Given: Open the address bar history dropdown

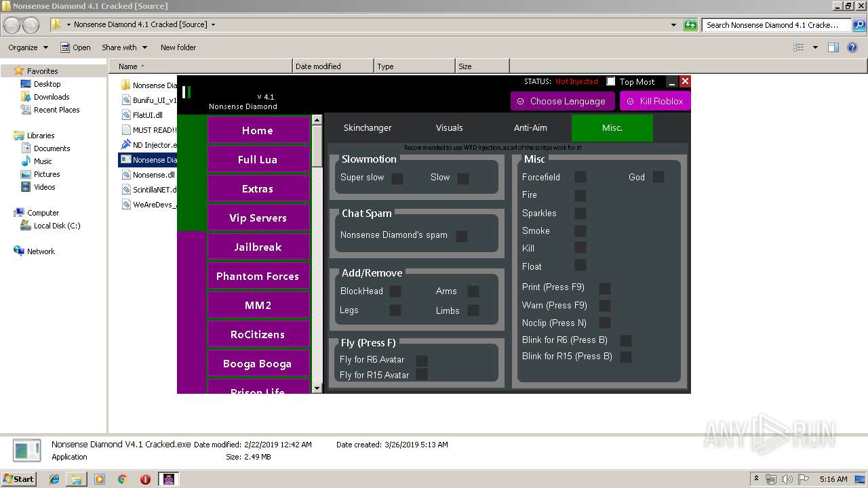Looking at the screenshot, I should click(673, 25).
